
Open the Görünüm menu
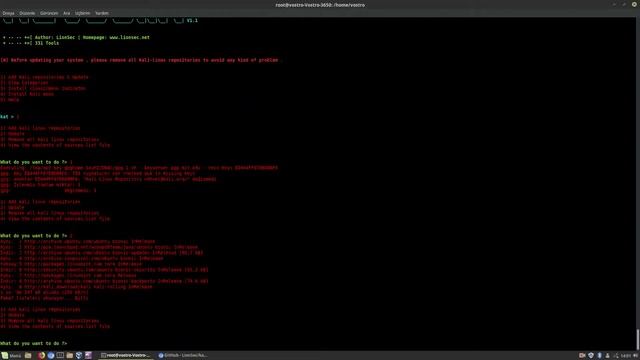point(49,13)
